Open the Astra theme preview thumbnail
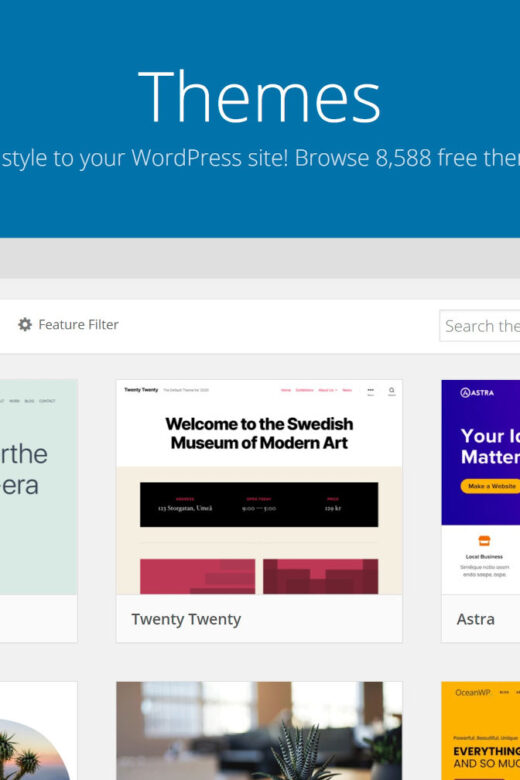Image resolution: width=520 pixels, height=780 pixels. click(x=481, y=487)
